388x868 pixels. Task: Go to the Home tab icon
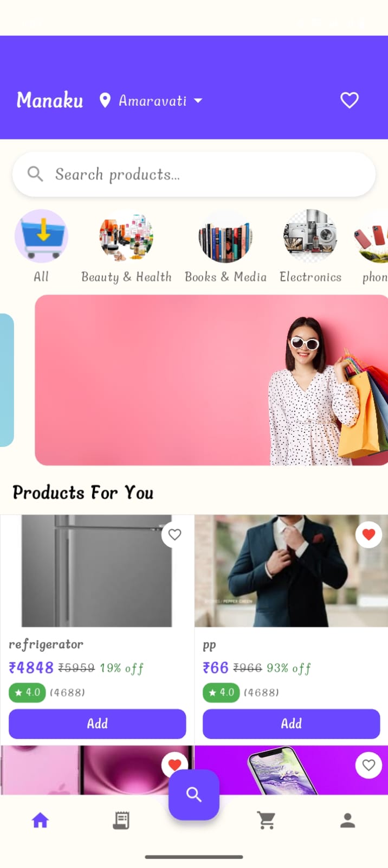(40, 820)
